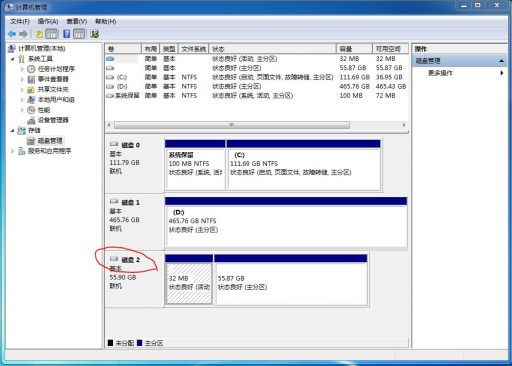Click the 36.95 GB free-space cell
The width and height of the screenshot is (512, 366).
click(389, 77)
